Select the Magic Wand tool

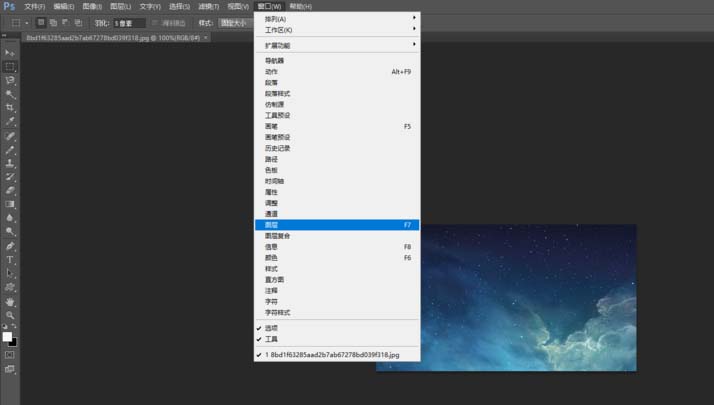click(x=10, y=94)
